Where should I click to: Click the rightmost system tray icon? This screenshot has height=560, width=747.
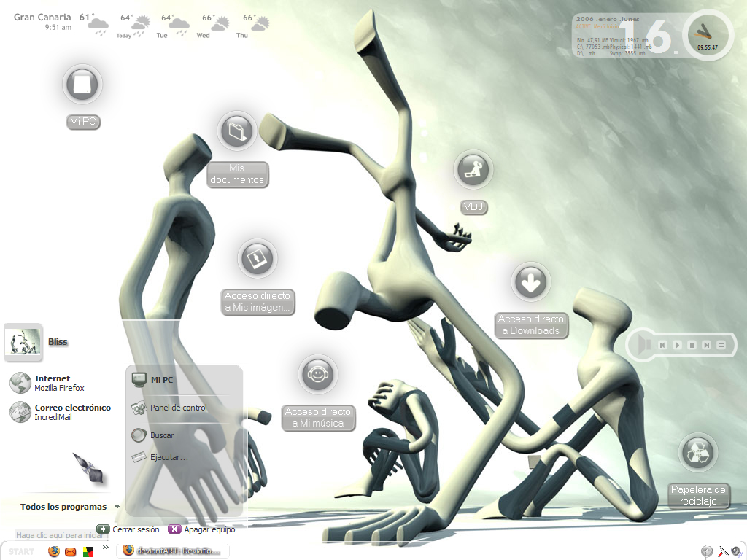click(x=738, y=551)
